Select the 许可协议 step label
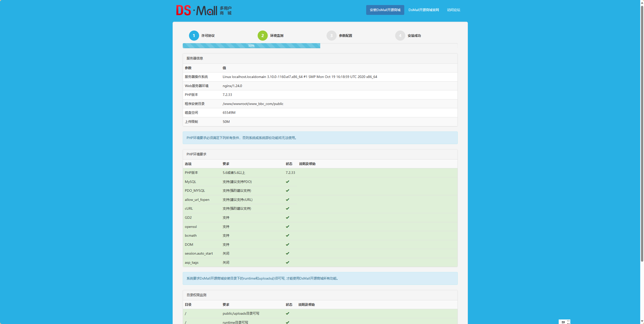The image size is (644, 324). 208,36
